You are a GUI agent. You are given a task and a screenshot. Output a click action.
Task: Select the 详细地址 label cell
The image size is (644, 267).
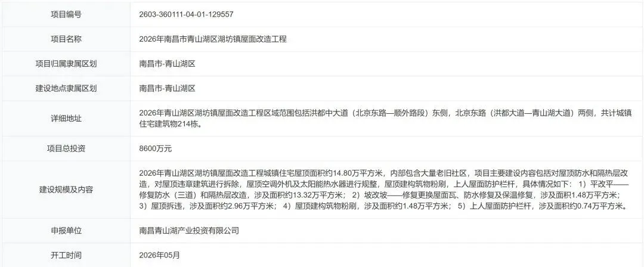66,119
